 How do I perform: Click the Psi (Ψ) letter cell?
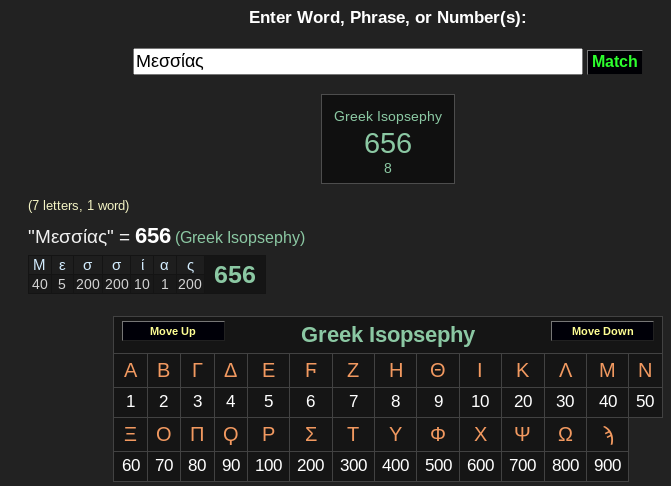click(522, 435)
